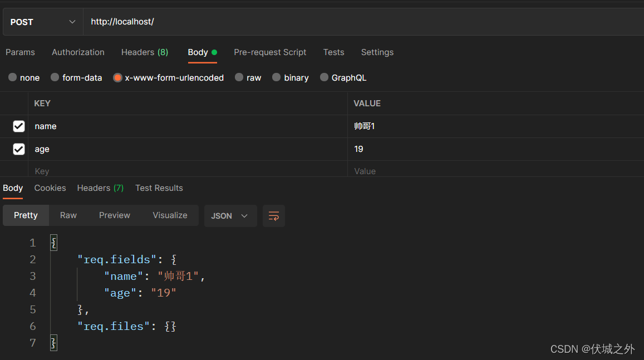Screen dimensions: 644x360
Task: Open the Pretty response view
Action: coord(26,215)
